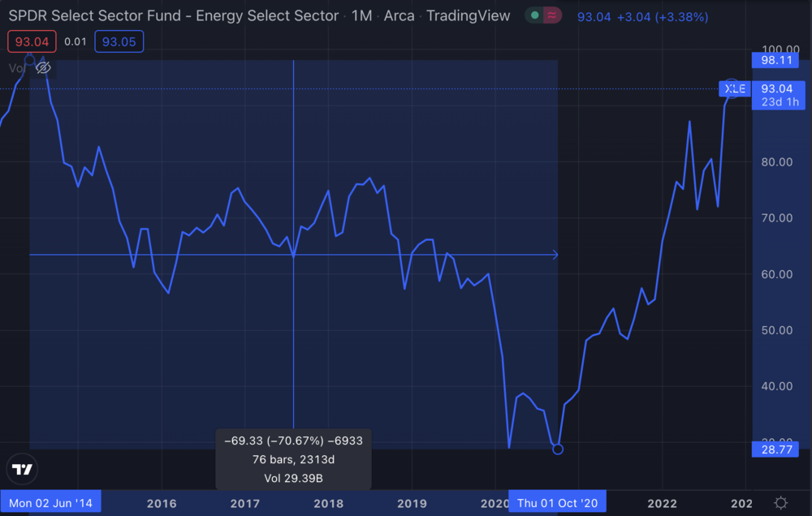Open symbol search from the SPDR fund title
812x516 pixels.
click(173, 15)
